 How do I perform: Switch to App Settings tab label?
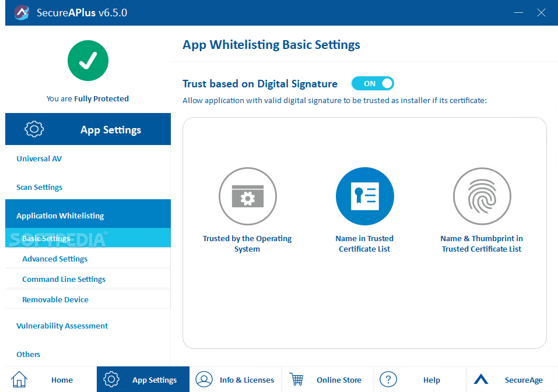point(155,380)
